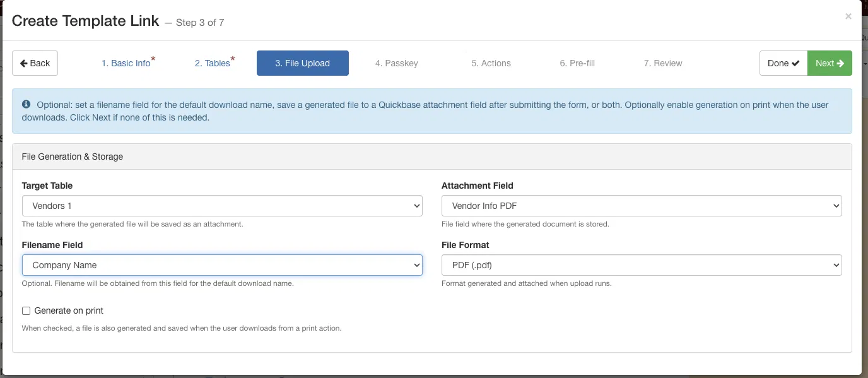Select step 3. File Upload tab
This screenshot has width=868, height=378.
[303, 63]
